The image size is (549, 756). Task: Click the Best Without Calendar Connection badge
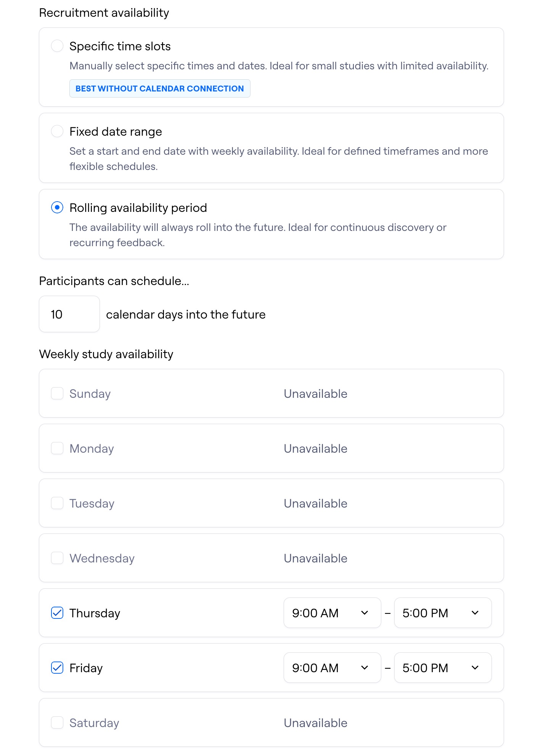tap(160, 89)
